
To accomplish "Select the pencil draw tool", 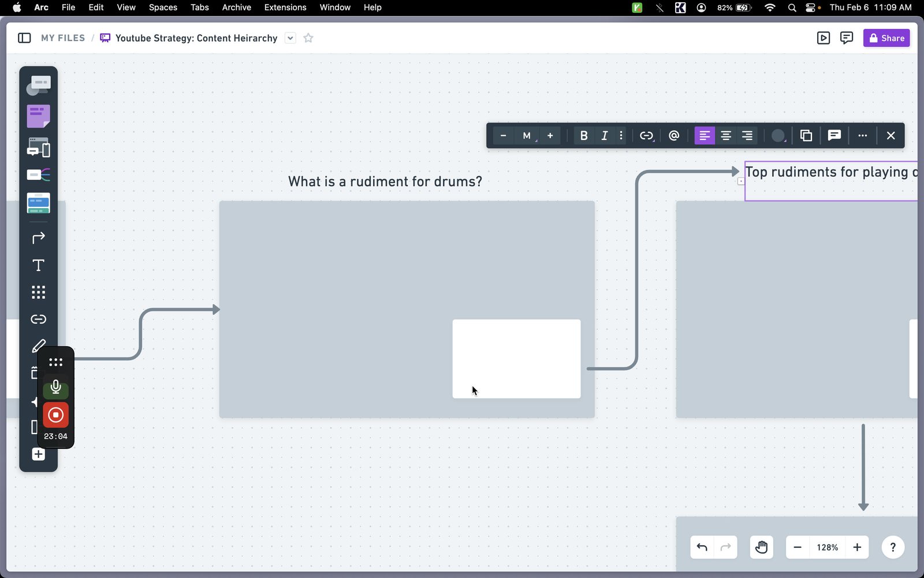I will 39,346.
